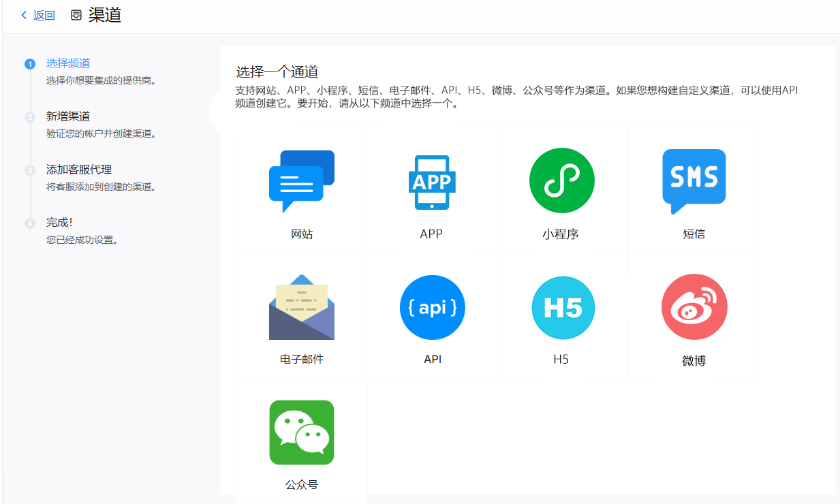Click the 选择一个通道 heading

coord(277,72)
